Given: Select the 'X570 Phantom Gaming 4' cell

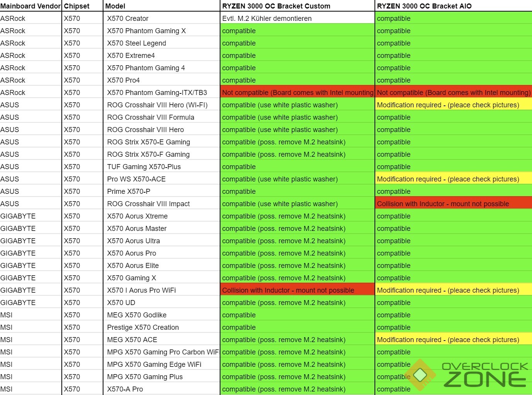Looking at the screenshot, I should pyautogui.click(x=161, y=68).
